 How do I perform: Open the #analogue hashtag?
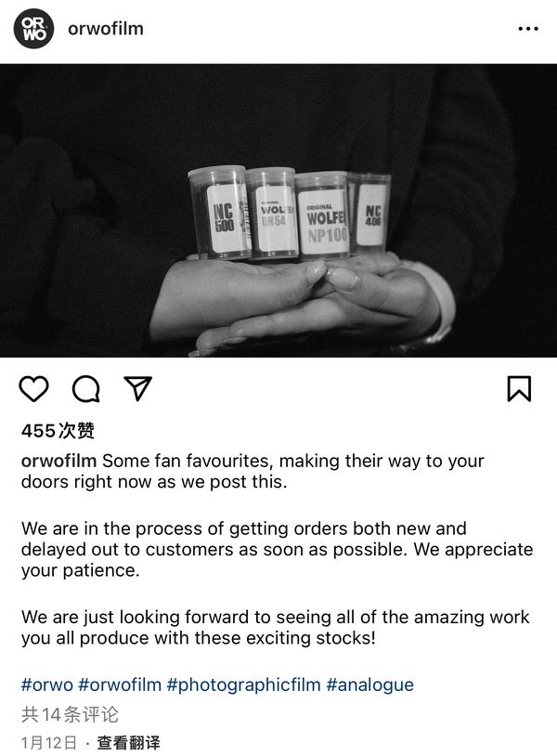click(x=369, y=685)
